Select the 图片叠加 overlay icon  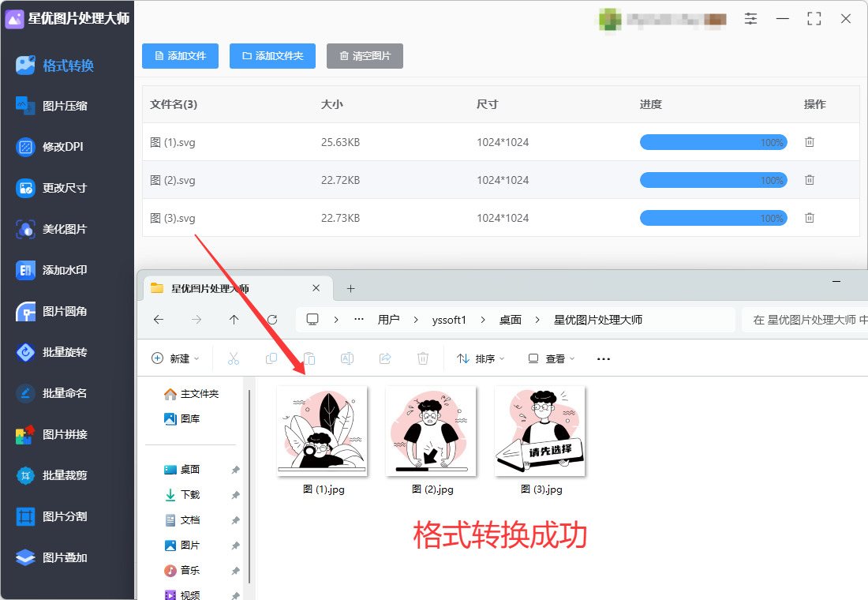(25, 557)
